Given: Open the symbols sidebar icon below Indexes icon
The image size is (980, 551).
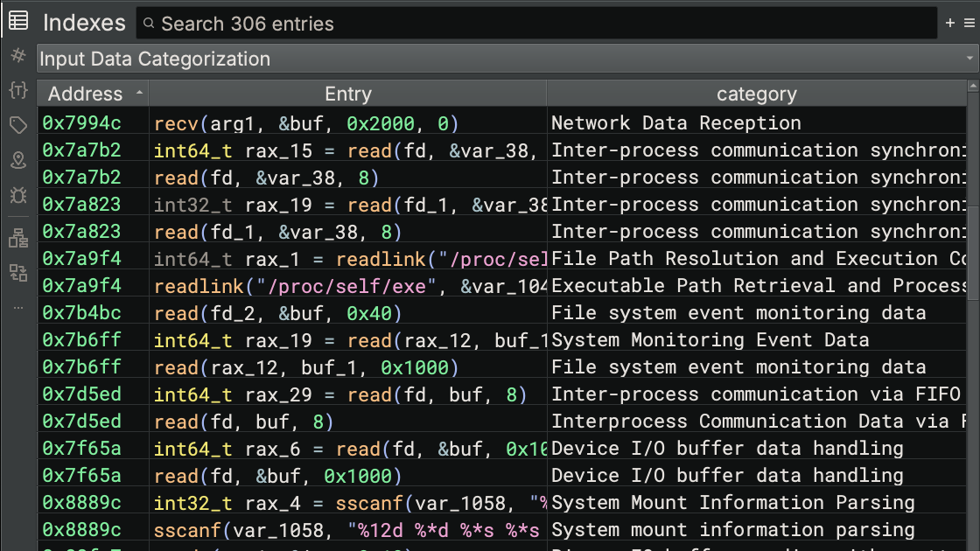Looking at the screenshot, I should 18,56.
